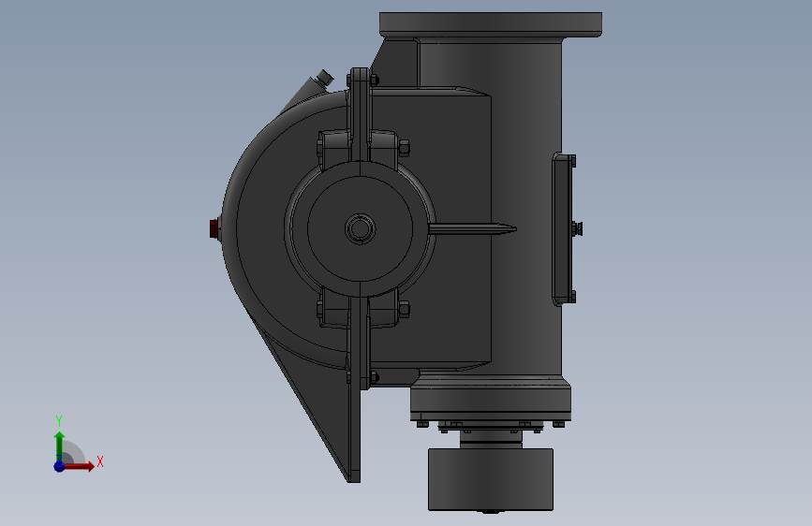812x526 pixels.
Task: Select the central shaft end in the circular hub
Action: click(x=360, y=228)
